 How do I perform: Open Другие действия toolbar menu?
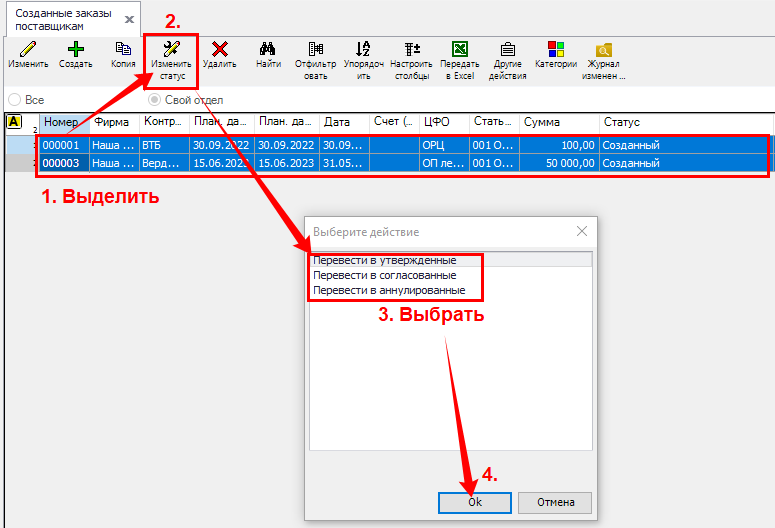pyautogui.click(x=507, y=49)
